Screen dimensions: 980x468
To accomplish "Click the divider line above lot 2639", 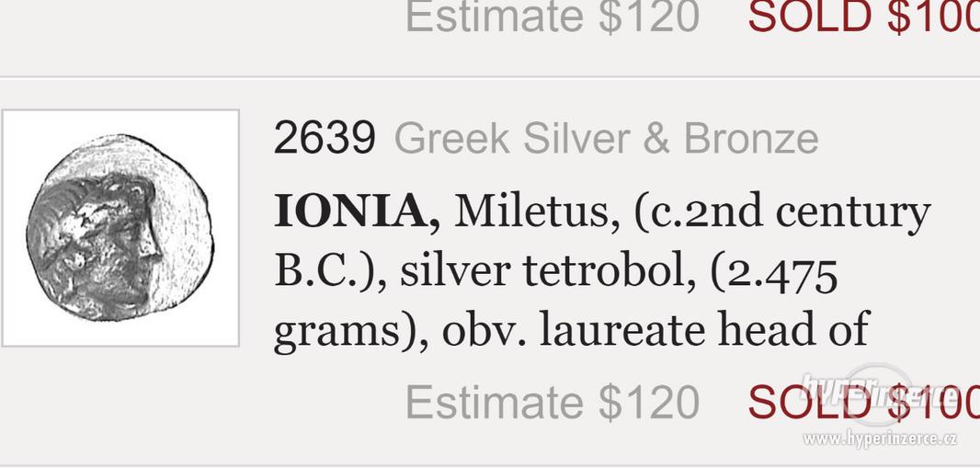I will tap(490, 78).
